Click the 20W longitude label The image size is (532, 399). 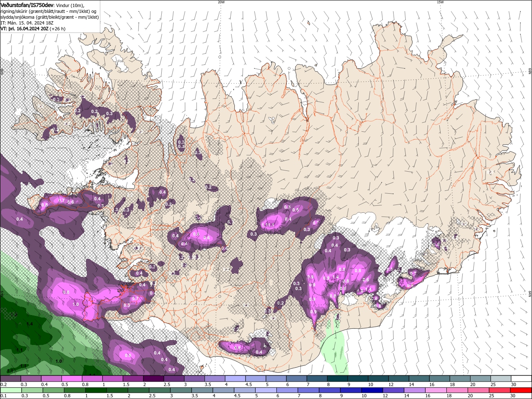[221, 2]
